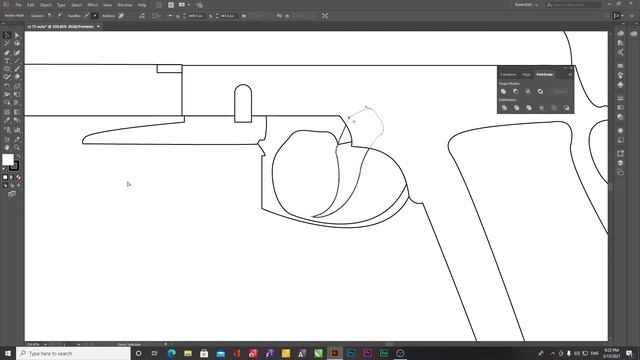Click Merge in Pathfinders row
Viewport: 640px width, 360px height.
529,108
